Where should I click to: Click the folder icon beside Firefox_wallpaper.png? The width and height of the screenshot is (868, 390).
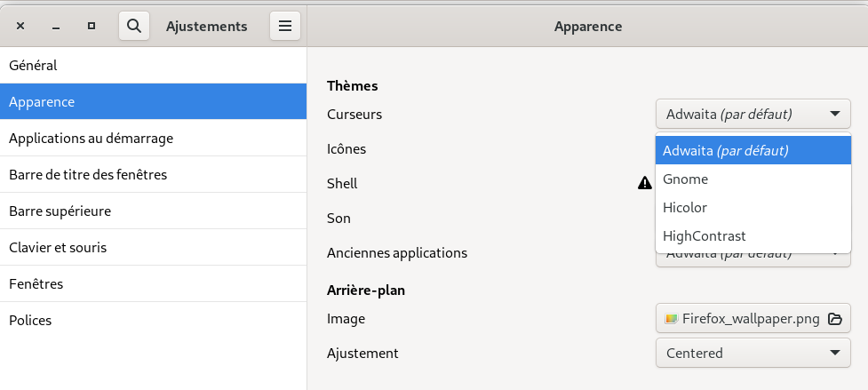click(834, 319)
